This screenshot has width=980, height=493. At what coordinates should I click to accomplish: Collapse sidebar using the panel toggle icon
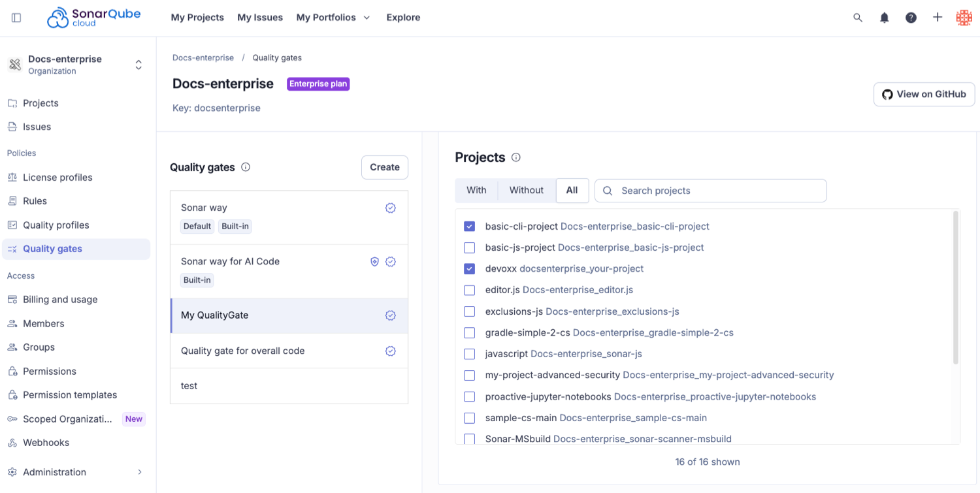[16, 18]
